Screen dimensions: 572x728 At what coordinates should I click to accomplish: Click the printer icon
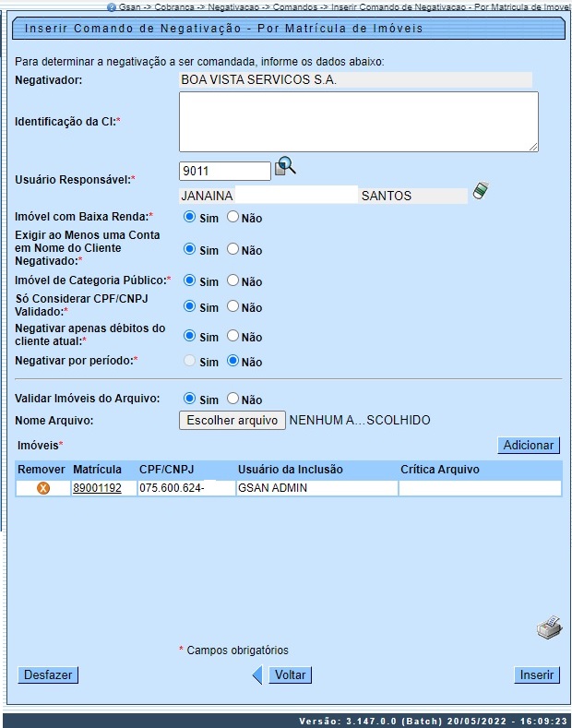click(549, 629)
